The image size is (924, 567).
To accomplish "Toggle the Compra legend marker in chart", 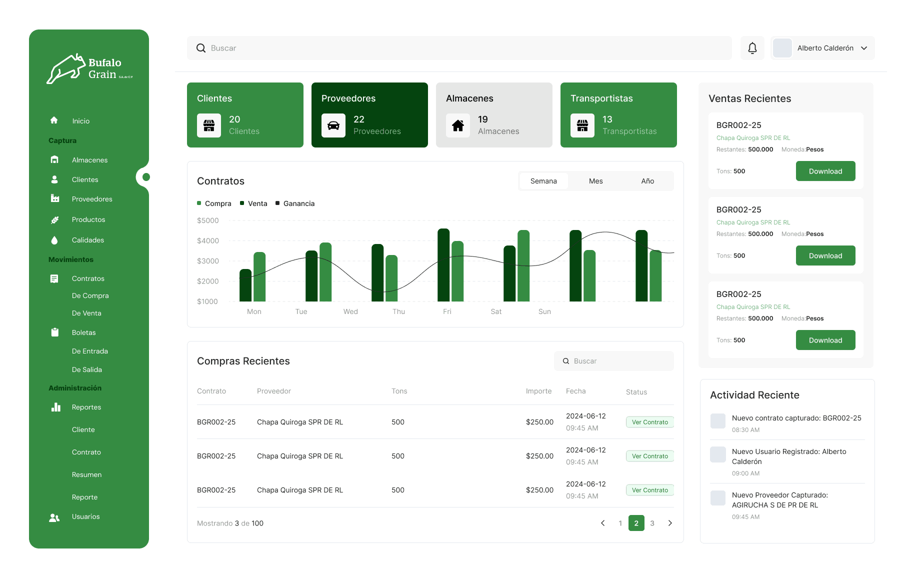I will click(199, 203).
